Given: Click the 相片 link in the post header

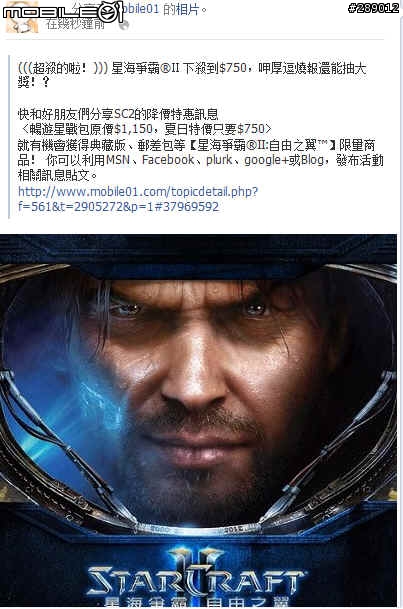Looking at the screenshot, I should pyautogui.click(x=188, y=9).
